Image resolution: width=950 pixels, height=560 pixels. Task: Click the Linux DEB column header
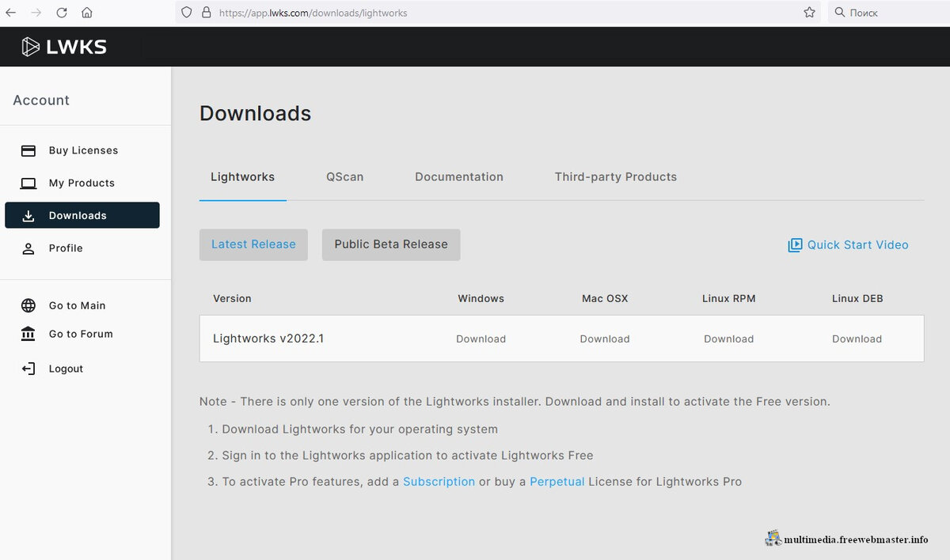click(x=857, y=298)
